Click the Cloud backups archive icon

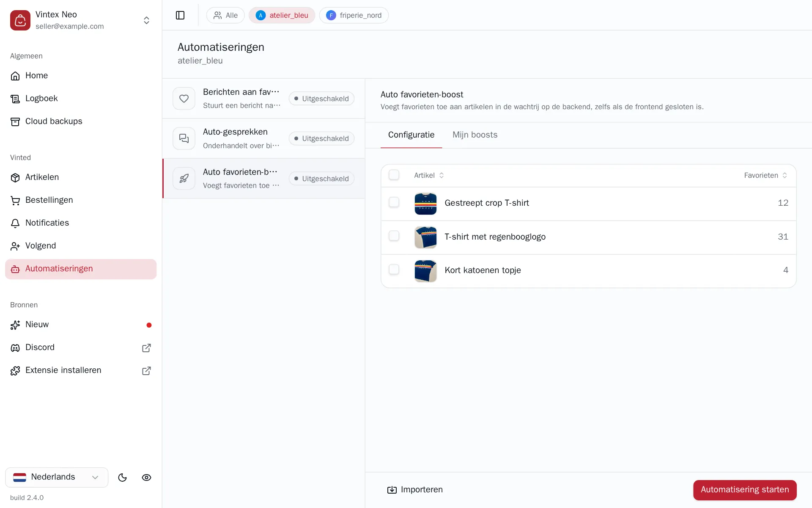15,121
